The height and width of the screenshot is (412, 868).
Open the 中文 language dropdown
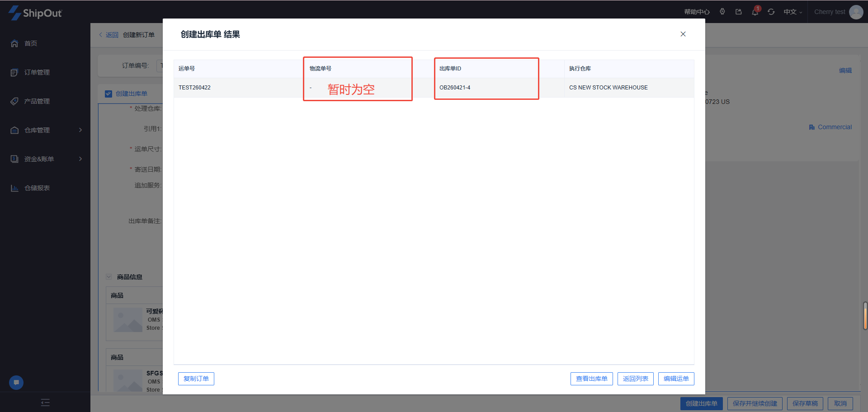793,12
